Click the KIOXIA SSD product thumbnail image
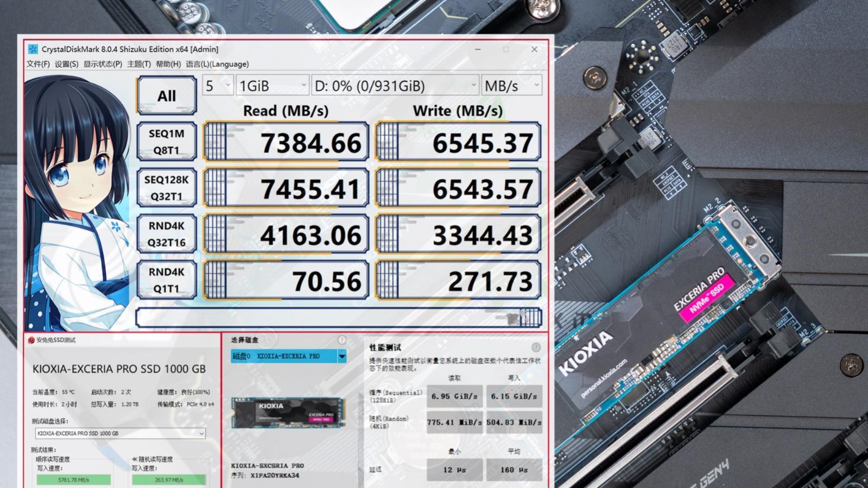The image size is (868, 488). point(289,413)
